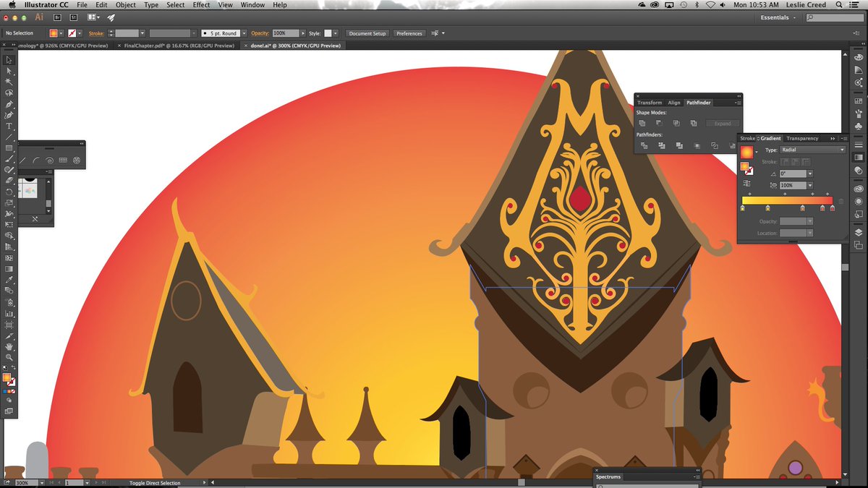Open the graphic Style dropdown arrow
The width and height of the screenshot is (868, 488).
(x=336, y=33)
